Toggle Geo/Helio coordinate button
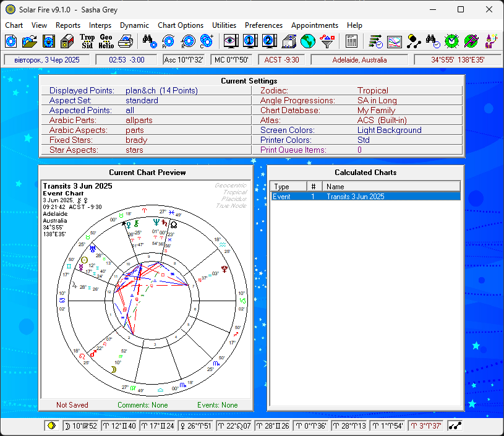This screenshot has height=436, width=504. 106,41
